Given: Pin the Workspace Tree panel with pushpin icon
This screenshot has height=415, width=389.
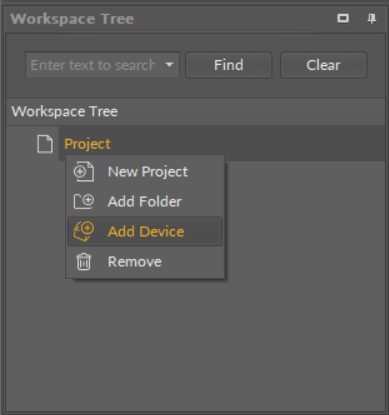Looking at the screenshot, I should (371, 18).
